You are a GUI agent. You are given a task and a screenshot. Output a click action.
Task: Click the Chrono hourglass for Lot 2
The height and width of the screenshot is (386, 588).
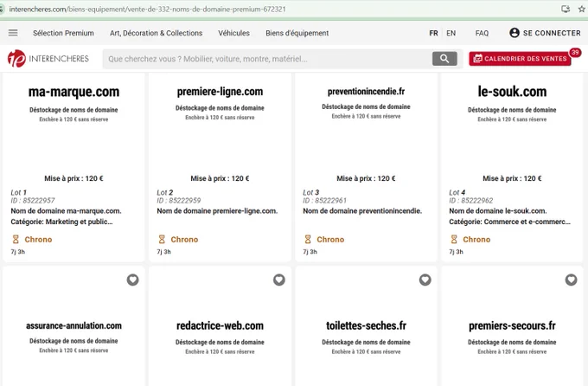(162, 239)
